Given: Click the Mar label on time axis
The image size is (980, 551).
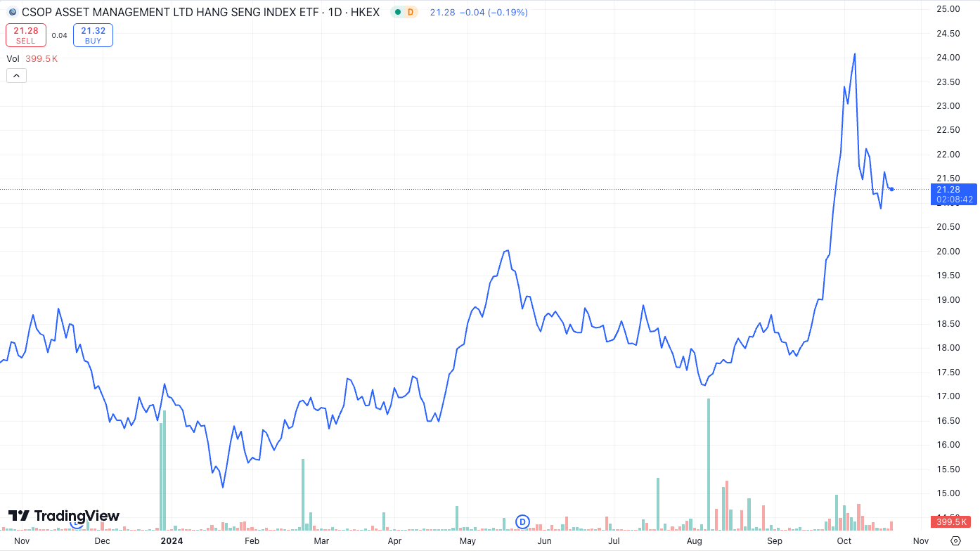Looking at the screenshot, I should pos(321,541).
